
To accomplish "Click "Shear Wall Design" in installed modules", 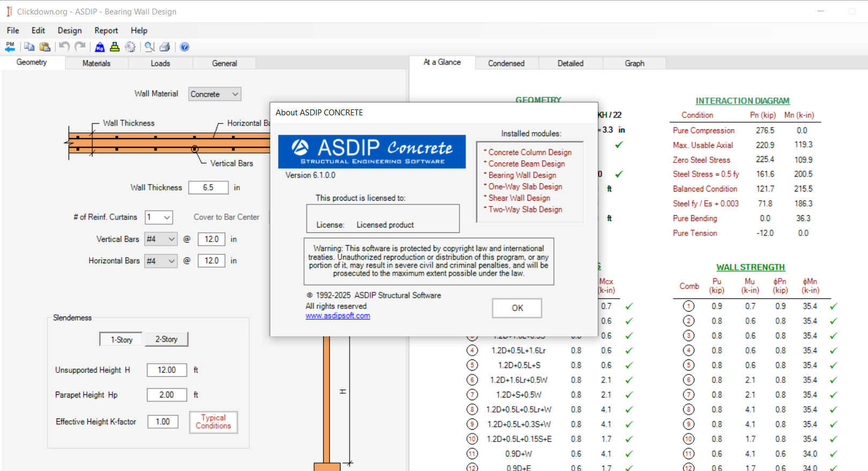I will click(519, 198).
